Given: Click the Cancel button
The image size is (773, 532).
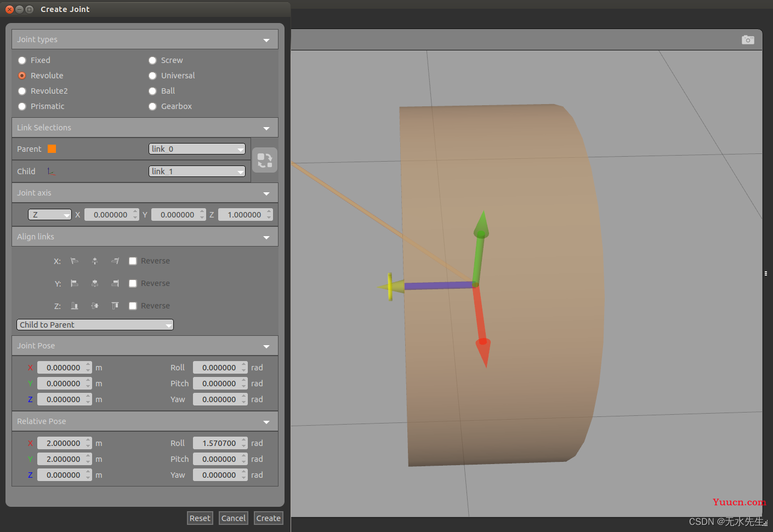Looking at the screenshot, I should tap(234, 518).
